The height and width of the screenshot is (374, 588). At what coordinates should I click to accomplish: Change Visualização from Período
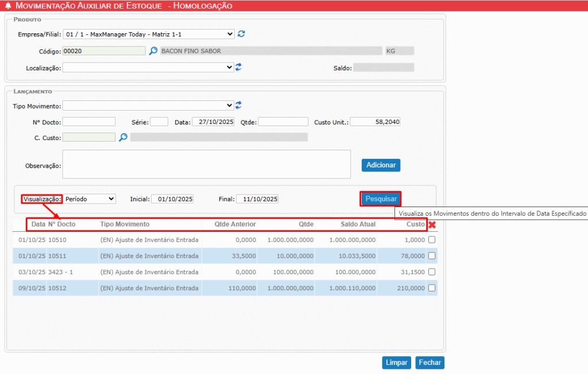tap(89, 198)
